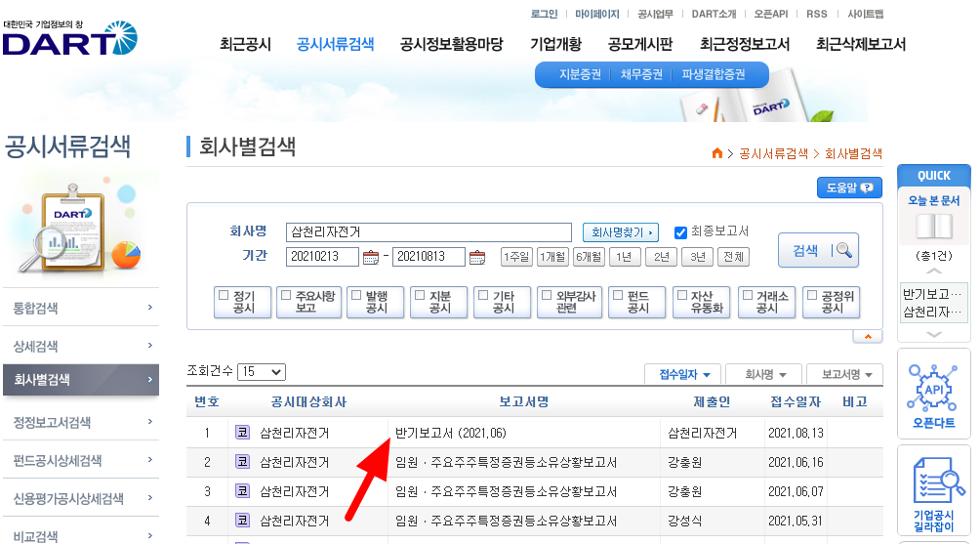
Task: Open the 최근정정보고서 top menu
Action: 745,44
